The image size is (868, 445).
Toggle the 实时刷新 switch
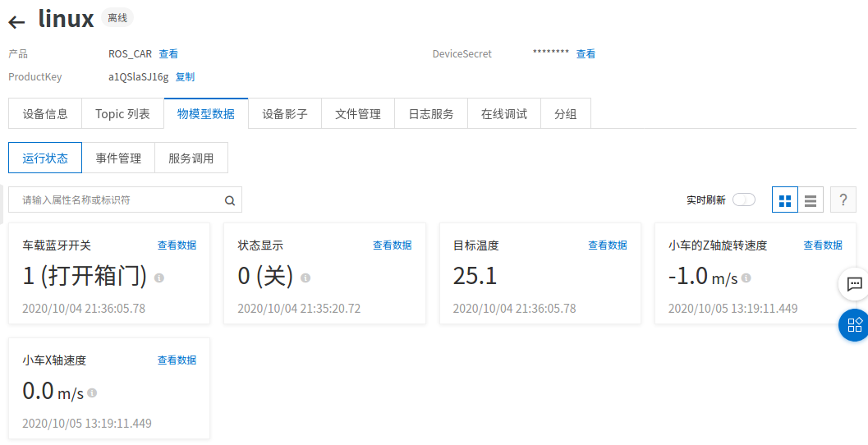[743, 200]
